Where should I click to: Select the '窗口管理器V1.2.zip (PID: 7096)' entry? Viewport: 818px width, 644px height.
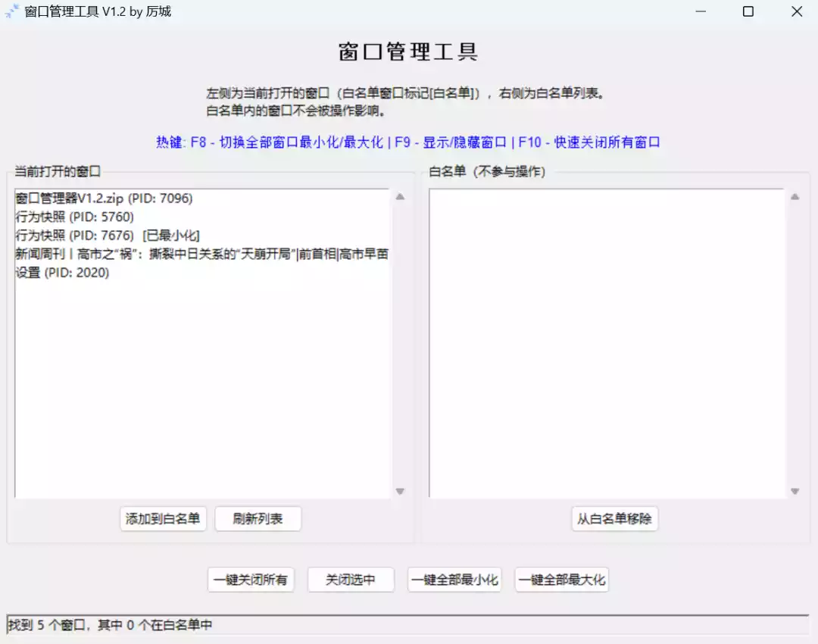(103, 199)
